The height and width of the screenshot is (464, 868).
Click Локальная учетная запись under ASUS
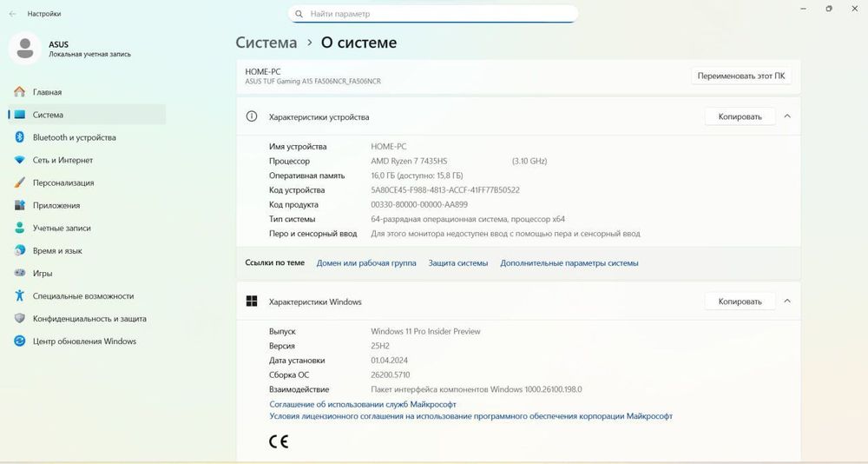[89, 55]
